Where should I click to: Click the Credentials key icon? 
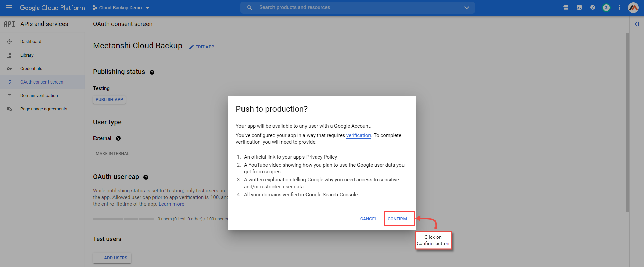pyautogui.click(x=9, y=69)
